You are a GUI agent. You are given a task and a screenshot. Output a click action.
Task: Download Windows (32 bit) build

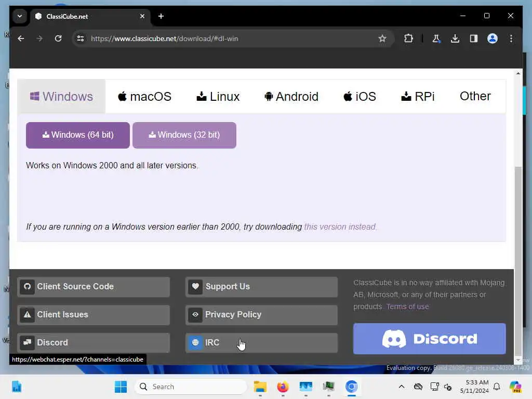[x=184, y=135]
